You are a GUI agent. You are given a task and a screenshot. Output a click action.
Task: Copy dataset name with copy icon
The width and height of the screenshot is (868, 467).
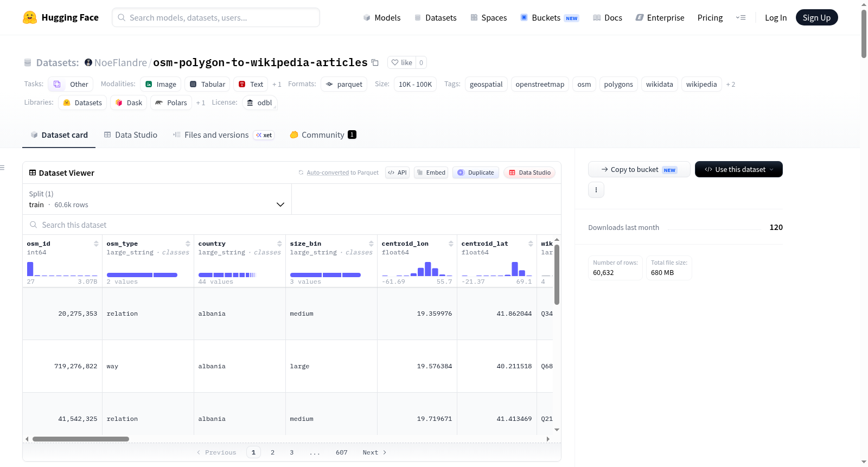(375, 62)
